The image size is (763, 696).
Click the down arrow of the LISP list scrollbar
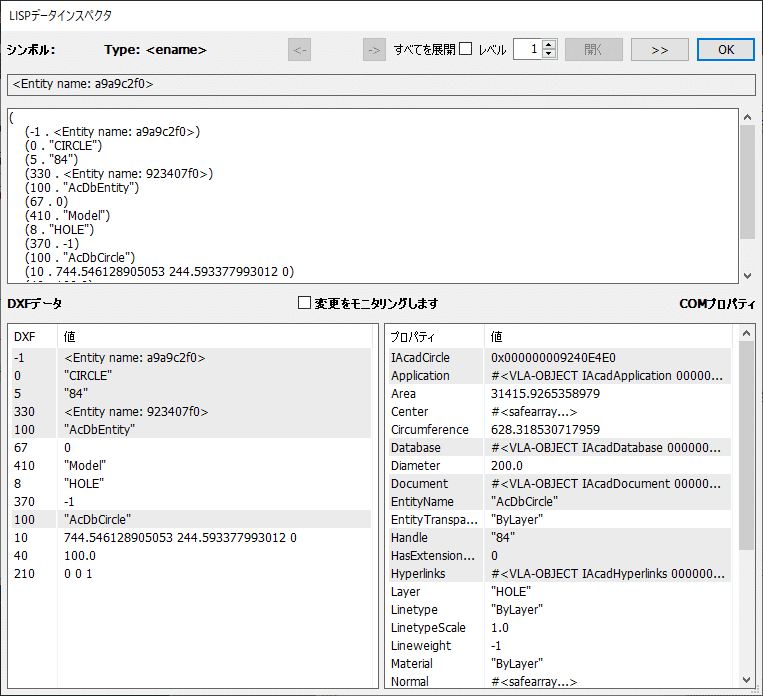[x=747, y=276]
